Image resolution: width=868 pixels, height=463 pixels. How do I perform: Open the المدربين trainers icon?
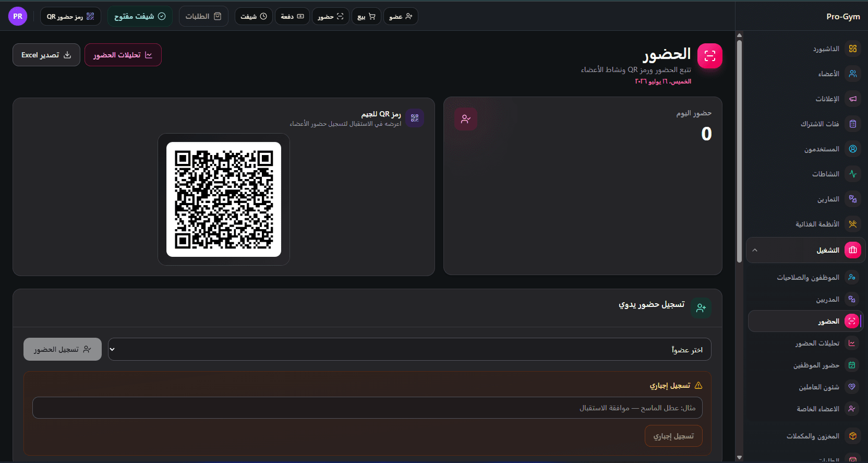tap(852, 299)
